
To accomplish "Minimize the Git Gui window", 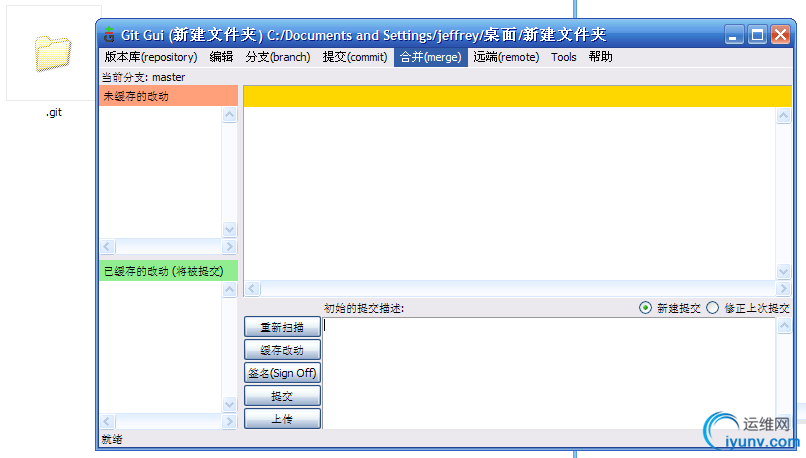I will coord(734,35).
